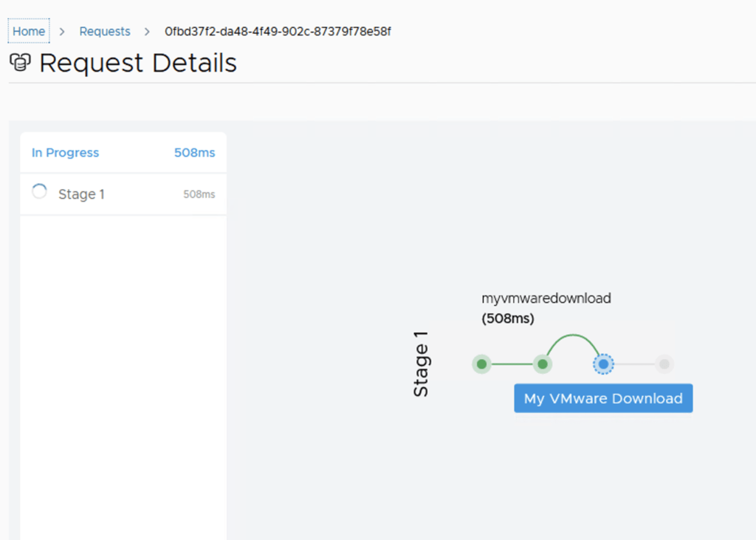This screenshot has width=756, height=540.
Task: Click the blue in-progress task node
Action: pyautogui.click(x=603, y=364)
